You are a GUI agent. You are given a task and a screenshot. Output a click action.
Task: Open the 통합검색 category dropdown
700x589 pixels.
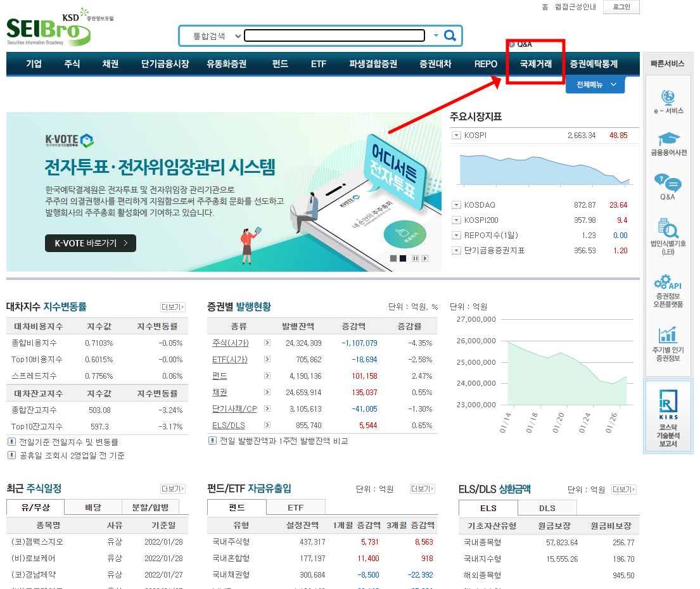click(217, 36)
